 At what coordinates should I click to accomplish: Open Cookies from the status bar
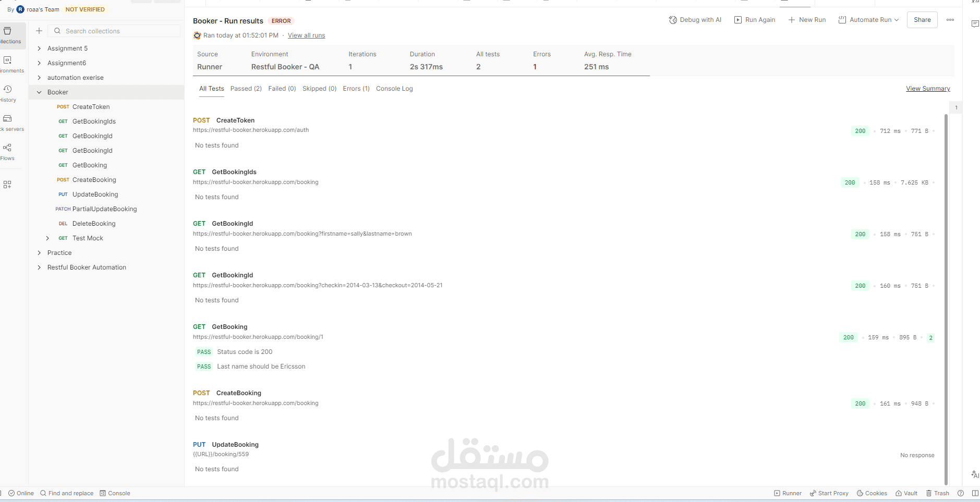coord(872,493)
